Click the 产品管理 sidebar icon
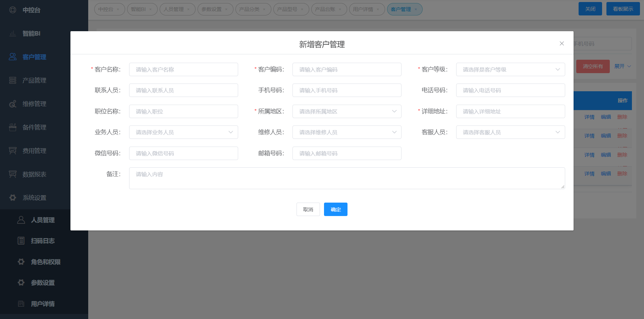The height and width of the screenshot is (319, 644). (x=13, y=81)
